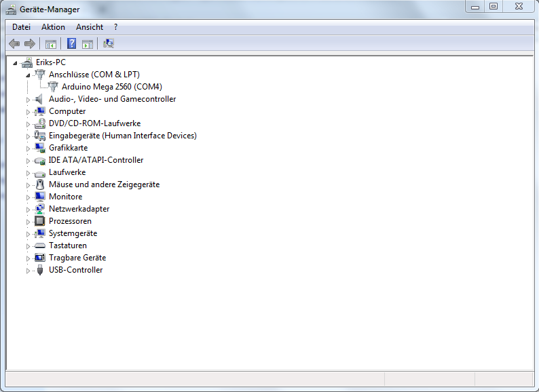The image size is (539, 392).
Task: Click the blue Help icon in the toolbar
Action: pos(71,44)
